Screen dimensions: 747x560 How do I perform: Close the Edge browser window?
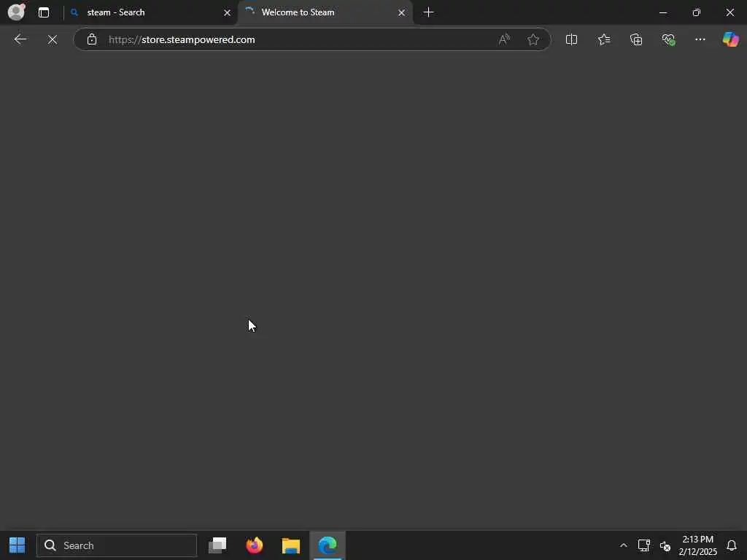tap(729, 12)
